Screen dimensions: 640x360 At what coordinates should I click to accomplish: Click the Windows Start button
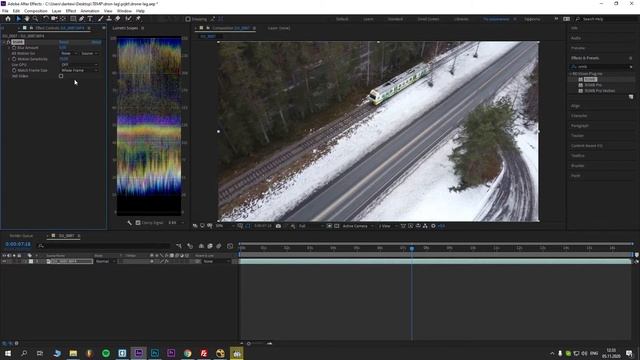tap(8, 353)
